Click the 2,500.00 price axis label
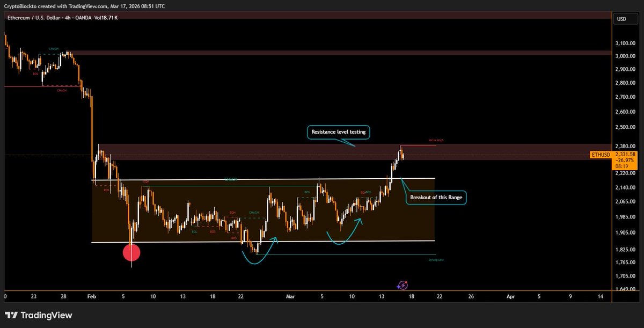The width and height of the screenshot is (644, 328). [625, 127]
